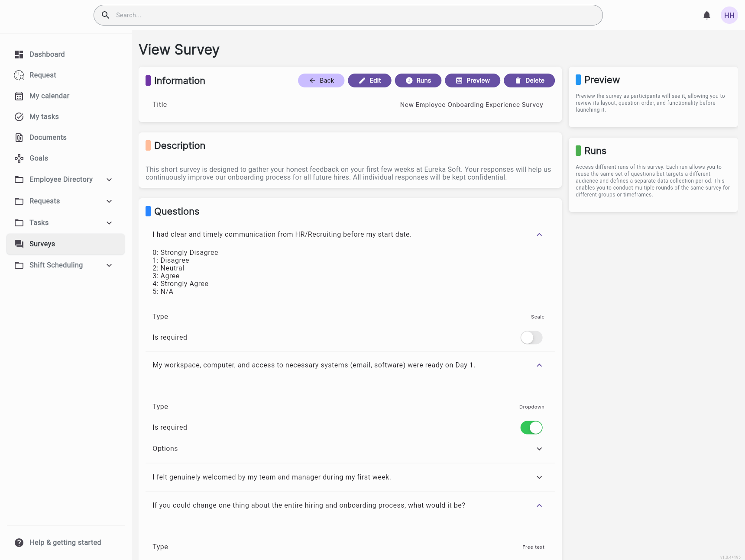Click into the Search input field
The image size is (745, 560).
tap(347, 15)
